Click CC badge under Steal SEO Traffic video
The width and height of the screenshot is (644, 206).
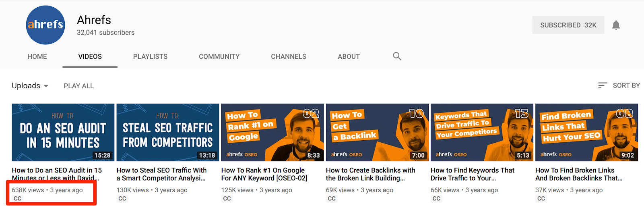pos(122,198)
